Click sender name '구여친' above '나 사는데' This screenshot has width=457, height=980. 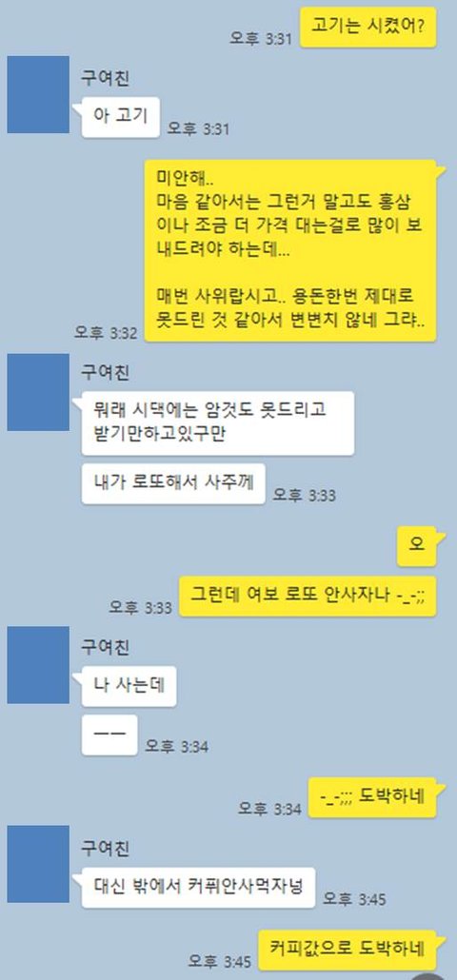click(x=105, y=647)
